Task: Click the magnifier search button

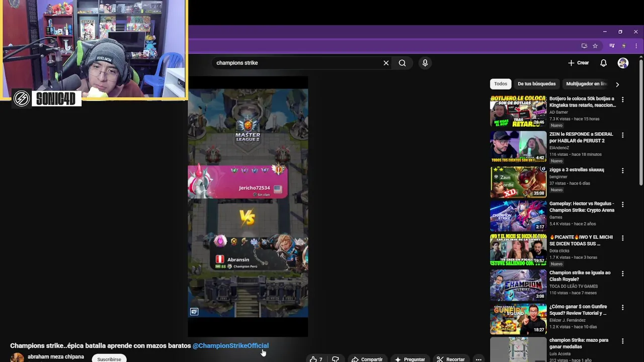Action: [402, 63]
